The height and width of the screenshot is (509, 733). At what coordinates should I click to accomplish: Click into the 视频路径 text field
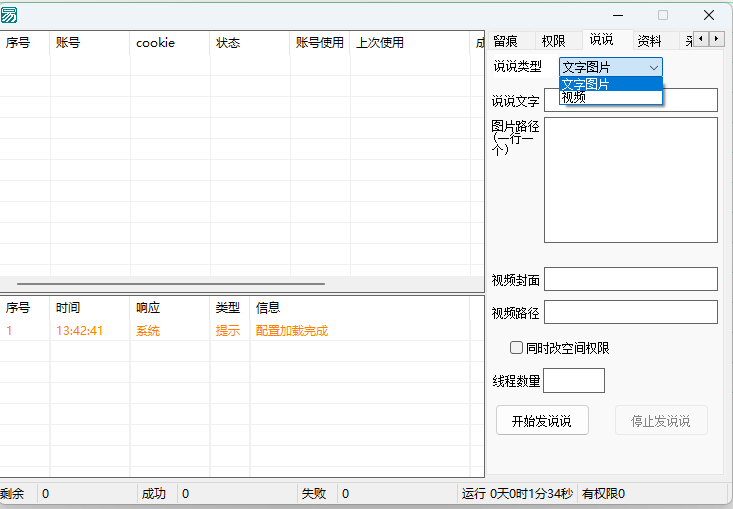tap(630, 312)
